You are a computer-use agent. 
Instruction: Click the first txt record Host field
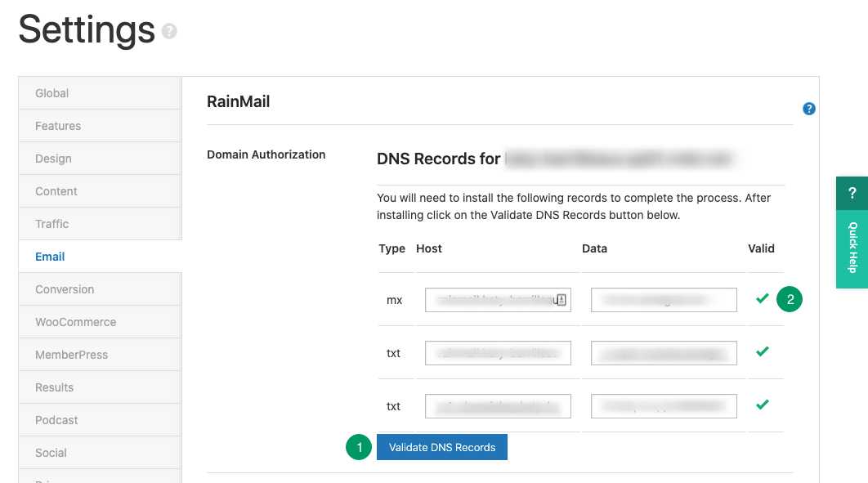click(498, 353)
